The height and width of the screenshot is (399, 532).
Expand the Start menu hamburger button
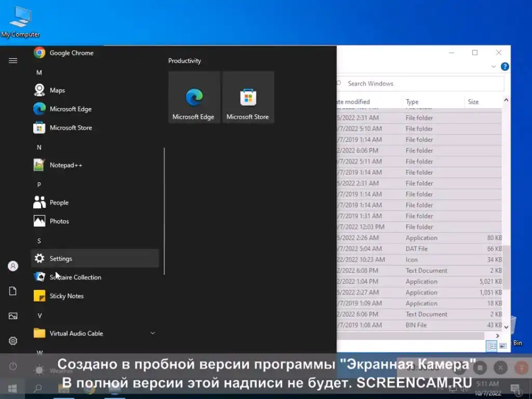[x=13, y=61]
